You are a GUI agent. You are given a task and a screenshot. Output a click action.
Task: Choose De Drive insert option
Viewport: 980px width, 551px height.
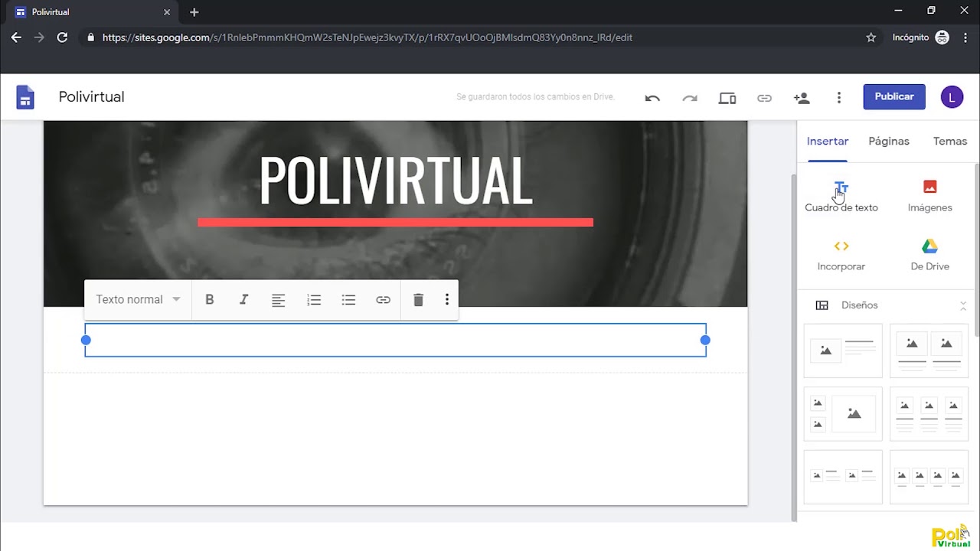pos(929,256)
